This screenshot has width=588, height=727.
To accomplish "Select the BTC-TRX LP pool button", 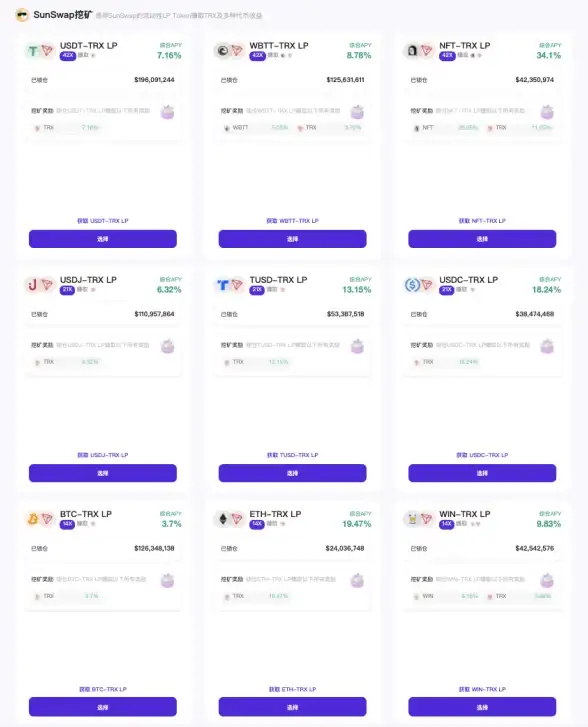I will 102,707.
